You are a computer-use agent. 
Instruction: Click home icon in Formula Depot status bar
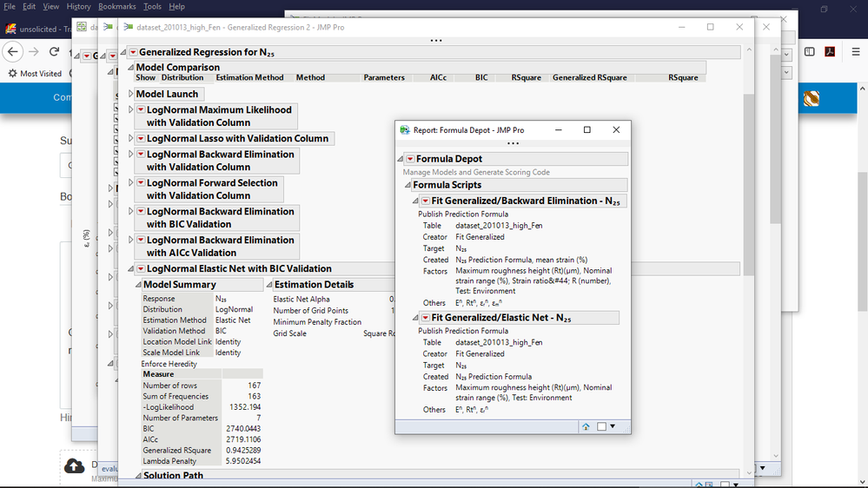coord(586,426)
